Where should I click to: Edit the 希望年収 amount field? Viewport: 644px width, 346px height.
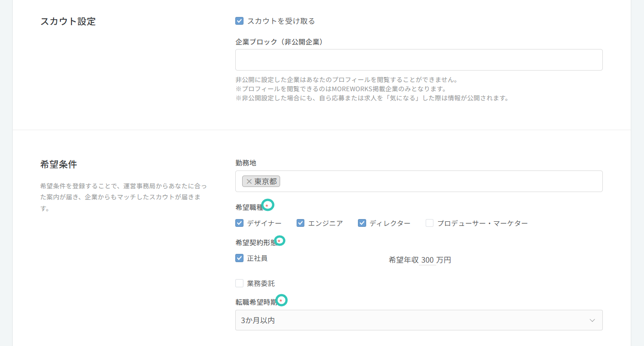coord(428,260)
